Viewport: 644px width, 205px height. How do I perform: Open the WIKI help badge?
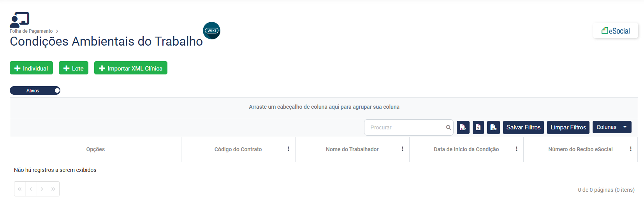(212, 30)
